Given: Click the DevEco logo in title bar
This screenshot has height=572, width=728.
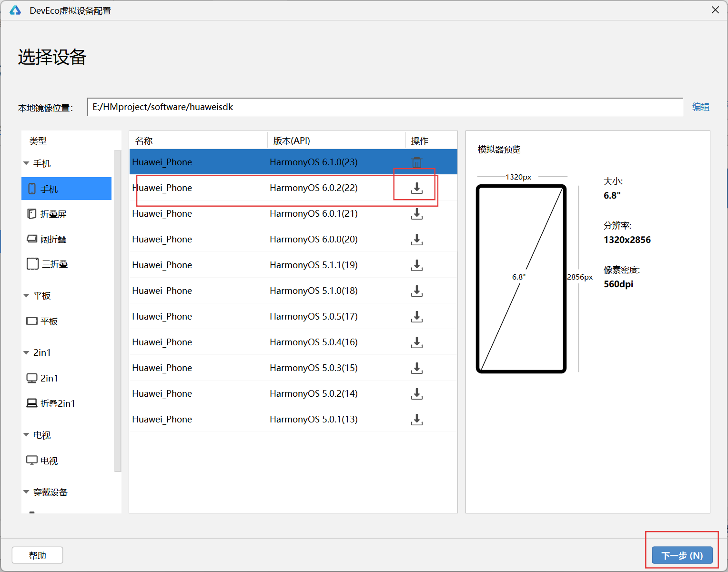Looking at the screenshot, I should [15, 10].
